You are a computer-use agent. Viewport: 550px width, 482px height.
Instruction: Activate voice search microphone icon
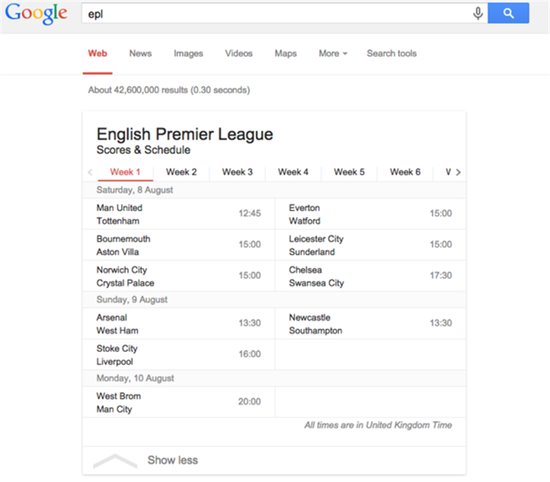coord(478,13)
